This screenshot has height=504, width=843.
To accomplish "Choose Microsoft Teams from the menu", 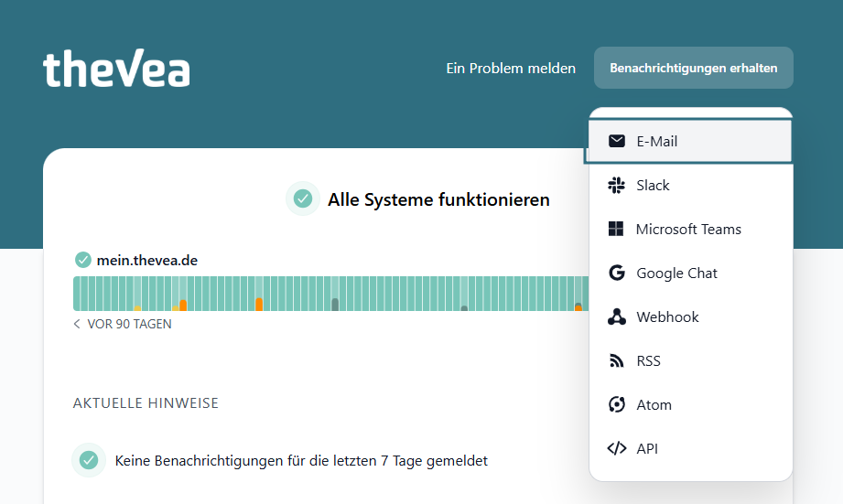I will 688,229.
